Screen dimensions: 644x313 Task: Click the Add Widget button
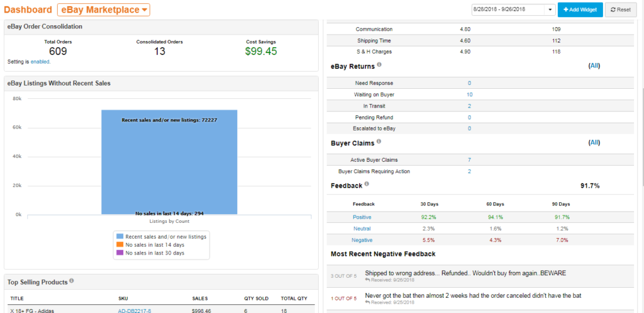(x=580, y=10)
